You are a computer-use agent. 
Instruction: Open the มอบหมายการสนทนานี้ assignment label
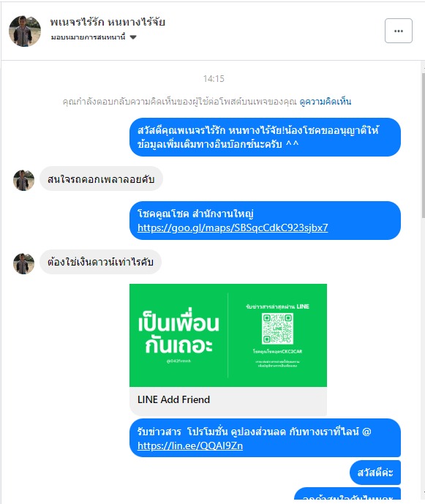click(88, 37)
